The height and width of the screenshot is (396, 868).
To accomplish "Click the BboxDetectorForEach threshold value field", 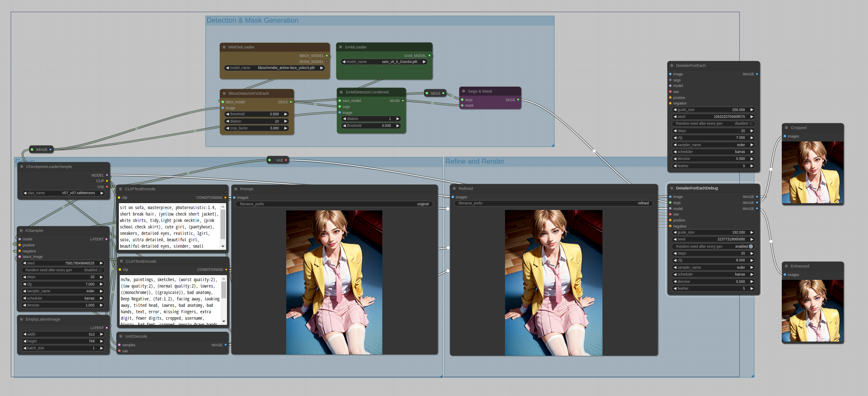I will (257, 114).
